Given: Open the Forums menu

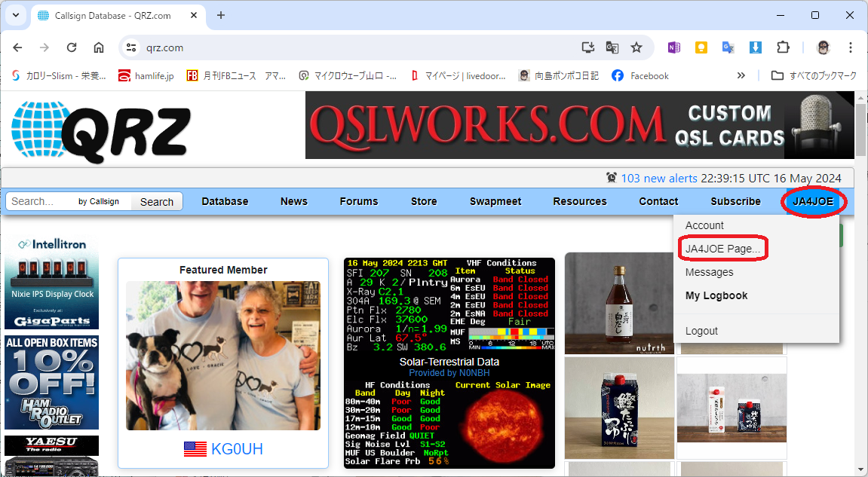Looking at the screenshot, I should pyautogui.click(x=359, y=201).
